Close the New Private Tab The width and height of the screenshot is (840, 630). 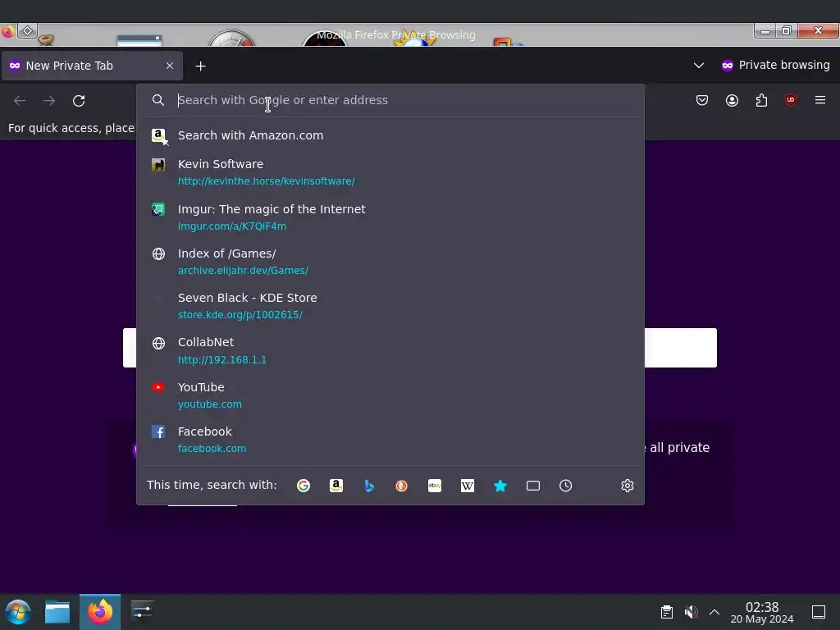pos(169,66)
